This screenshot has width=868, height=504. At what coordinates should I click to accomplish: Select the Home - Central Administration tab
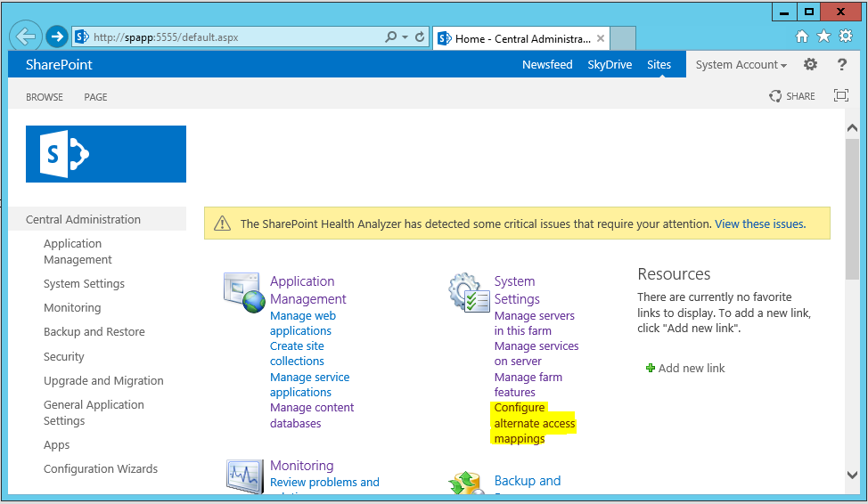click(521, 38)
